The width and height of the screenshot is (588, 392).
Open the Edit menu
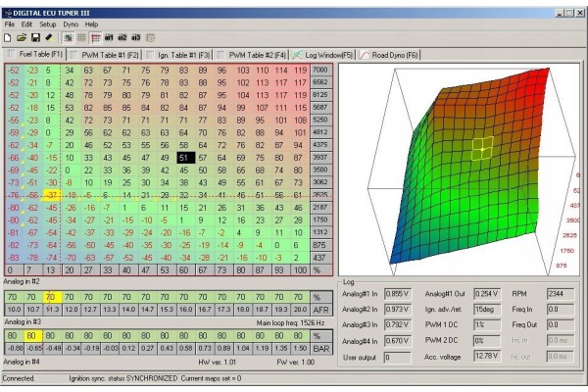(26, 24)
